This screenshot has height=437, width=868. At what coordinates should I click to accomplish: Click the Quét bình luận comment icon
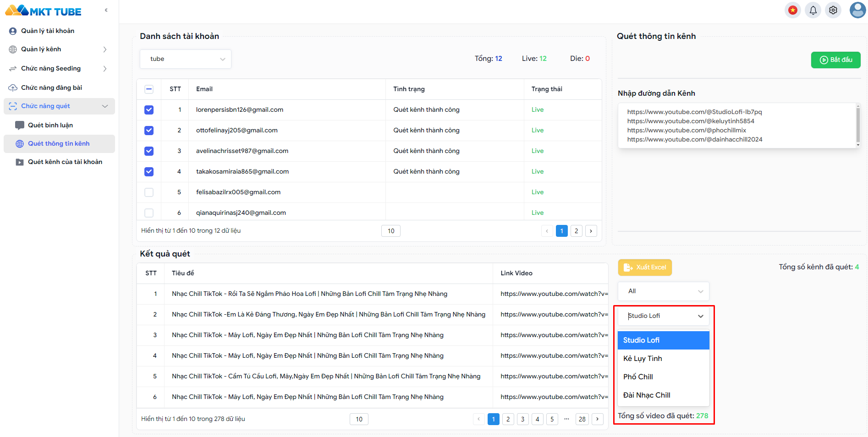pyautogui.click(x=20, y=126)
